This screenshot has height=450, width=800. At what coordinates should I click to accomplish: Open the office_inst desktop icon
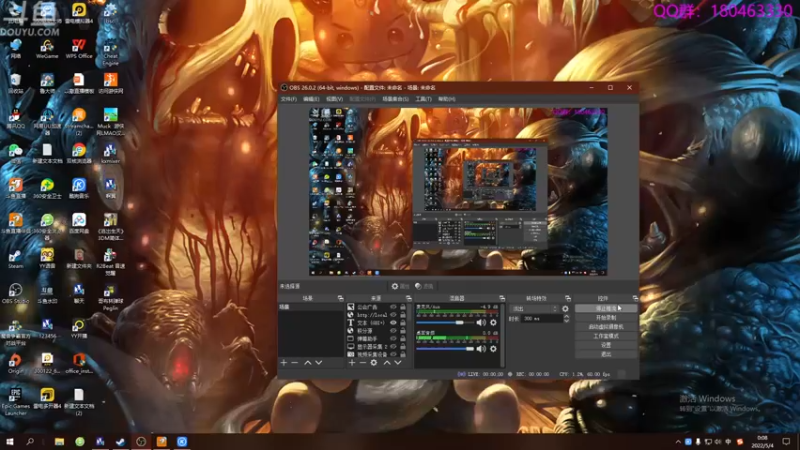pos(79,363)
